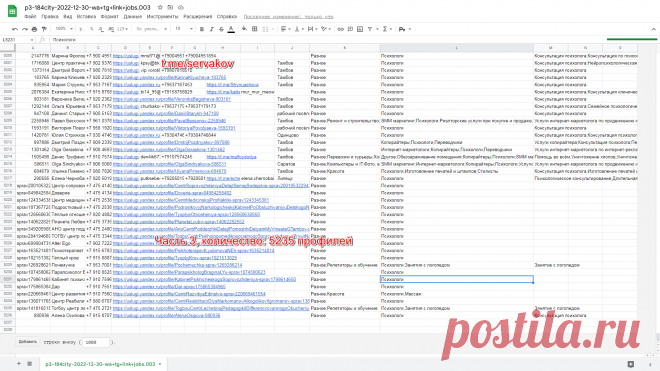Toggle strikethrough formatting
The width and height of the screenshot is (660, 371).
(221, 29)
